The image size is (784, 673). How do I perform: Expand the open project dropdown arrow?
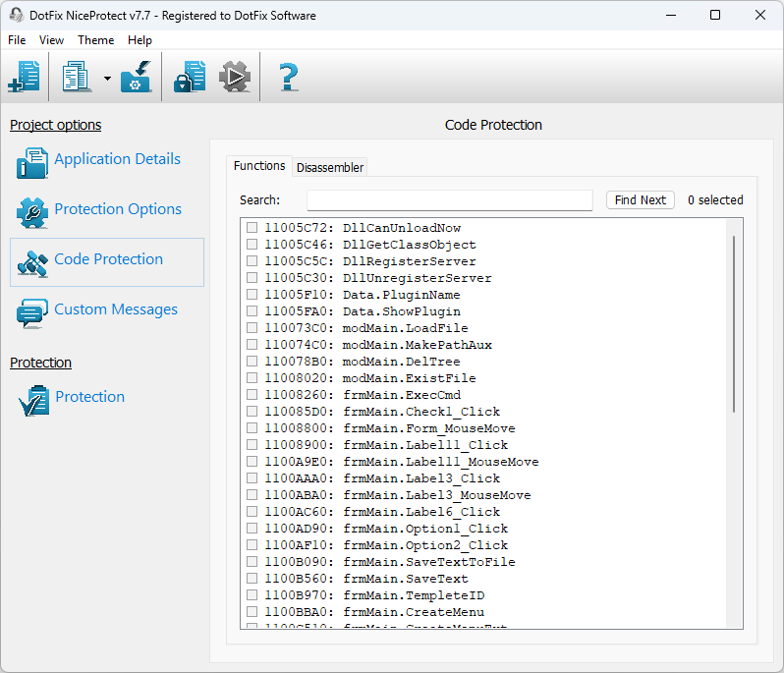(107, 78)
